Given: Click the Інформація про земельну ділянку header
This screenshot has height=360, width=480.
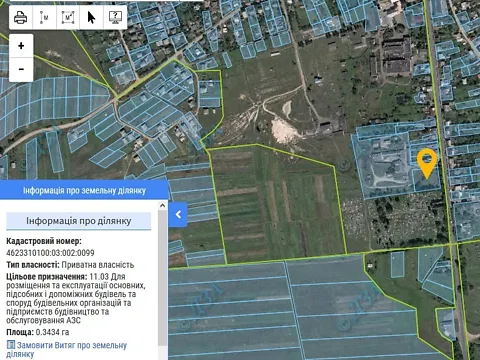Looking at the screenshot, I should 84,190.
